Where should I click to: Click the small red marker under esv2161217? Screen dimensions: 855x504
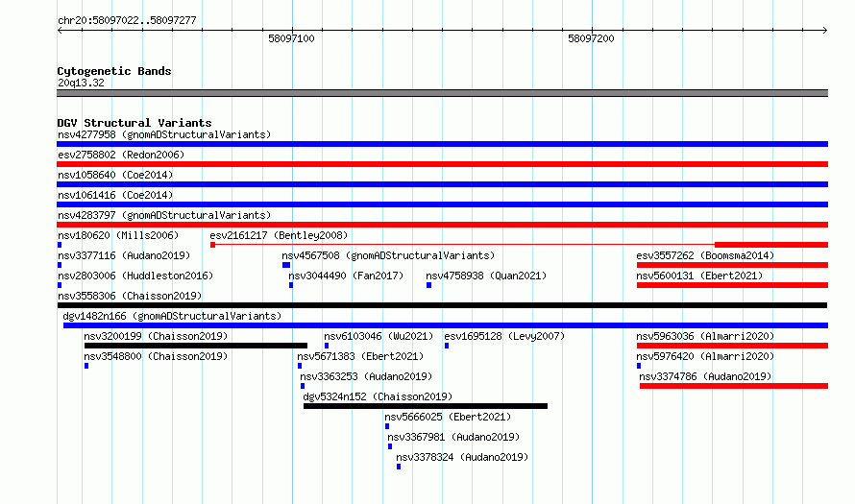[212, 245]
